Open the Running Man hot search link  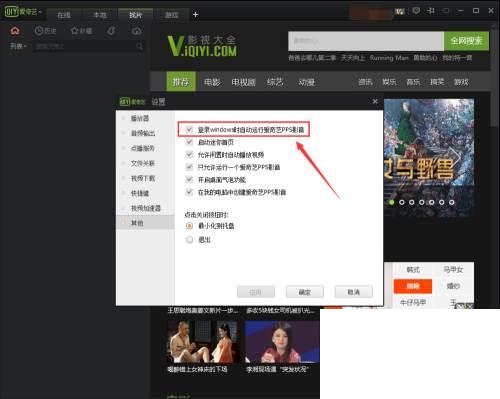point(389,58)
